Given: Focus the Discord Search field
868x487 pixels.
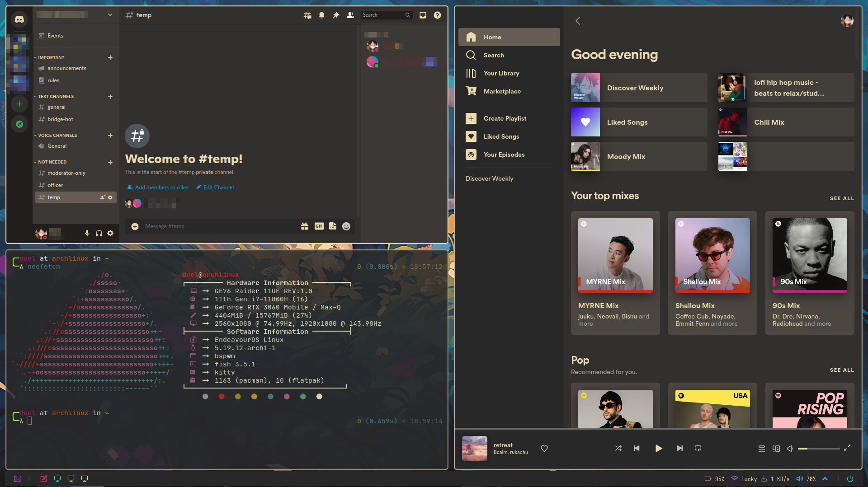Looking at the screenshot, I should coord(386,15).
